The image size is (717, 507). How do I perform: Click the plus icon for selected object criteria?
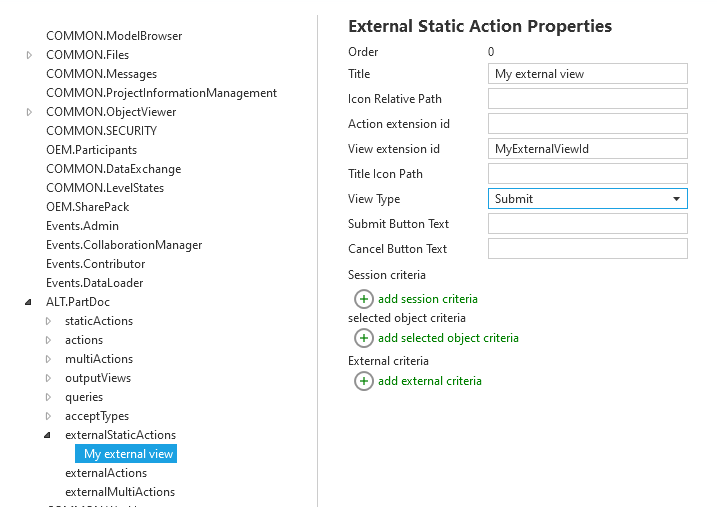point(364,338)
